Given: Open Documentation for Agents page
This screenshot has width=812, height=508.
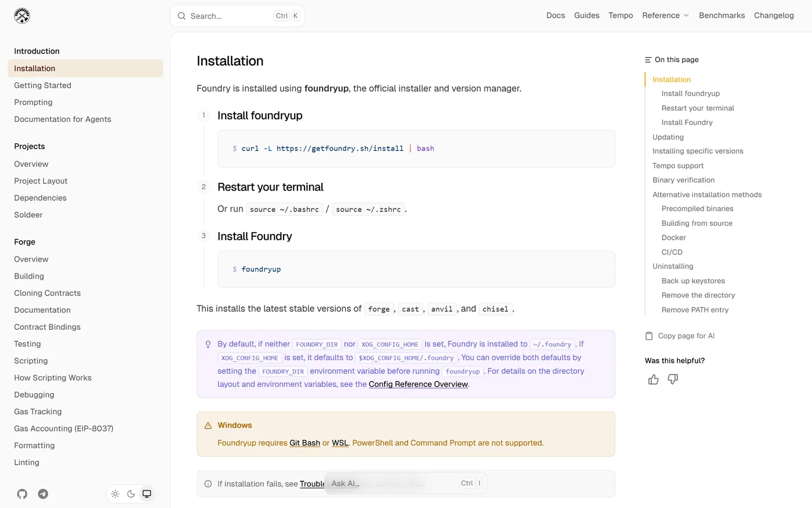Looking at the screenshot, I should coord(63,119).
